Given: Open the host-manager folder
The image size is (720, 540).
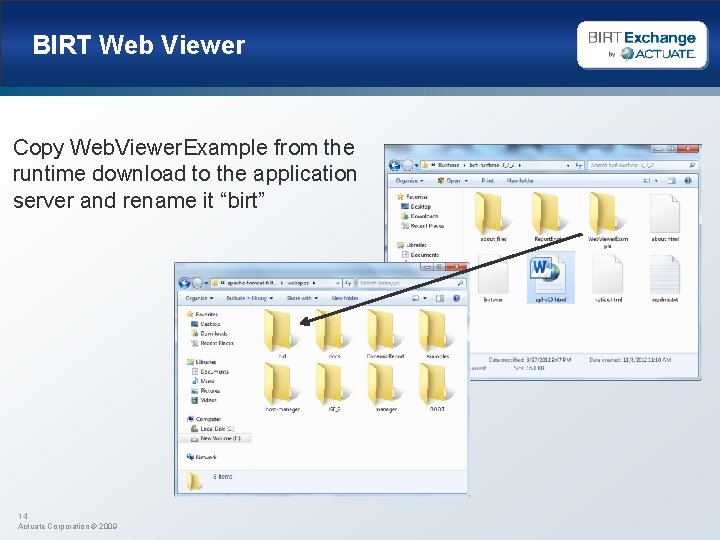Looking at the screenshot, I should [x=282, y=388].
